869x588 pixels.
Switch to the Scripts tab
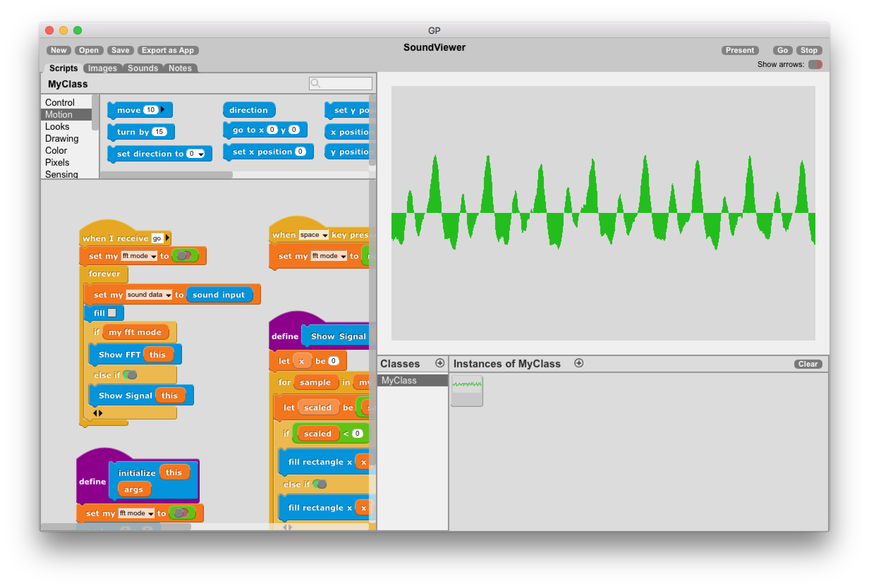point(63,68)
